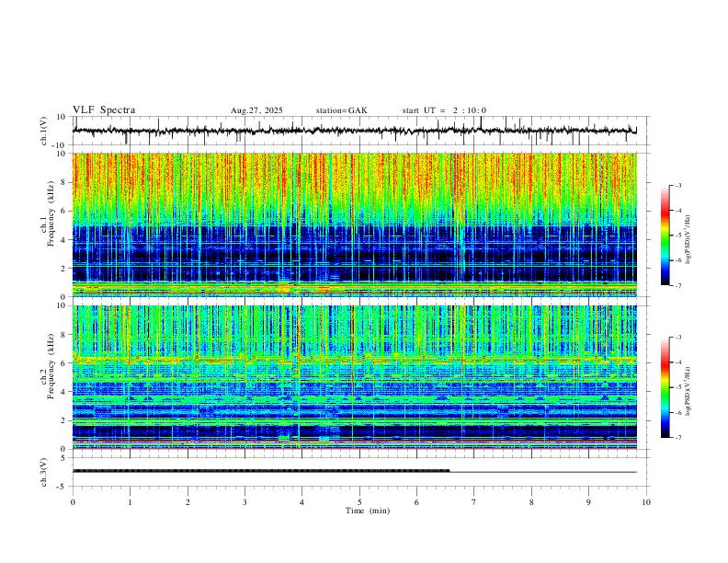Viewport: 728px width, 563px height.
Task: Click the thick black ch.3 signal bar
Action: tap(261, 471)
